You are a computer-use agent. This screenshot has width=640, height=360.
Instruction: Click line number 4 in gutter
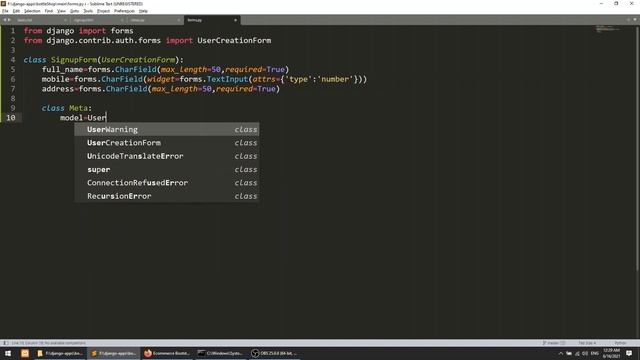[x=13, y=60]
